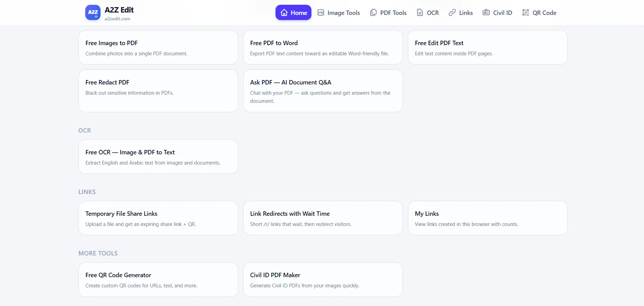Open the Links nav label

466,13
